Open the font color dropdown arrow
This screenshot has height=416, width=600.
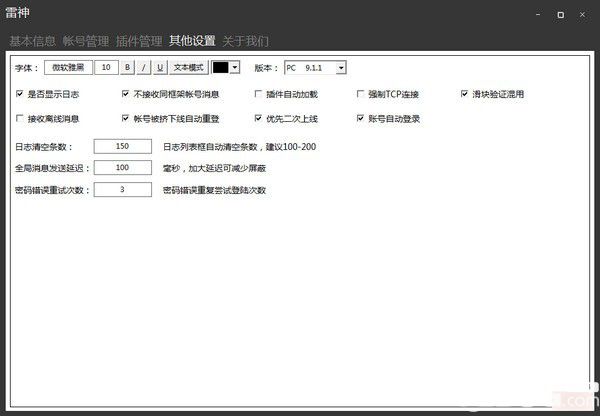pos(235,67)
